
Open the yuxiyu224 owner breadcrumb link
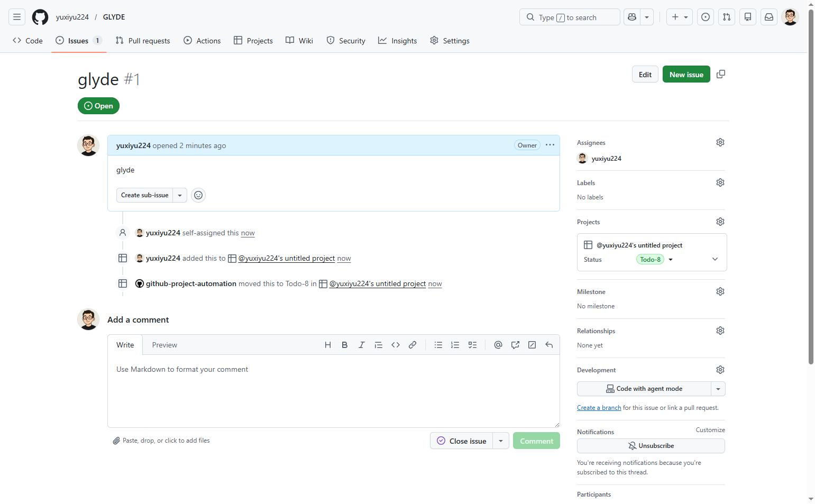(72, 17)
